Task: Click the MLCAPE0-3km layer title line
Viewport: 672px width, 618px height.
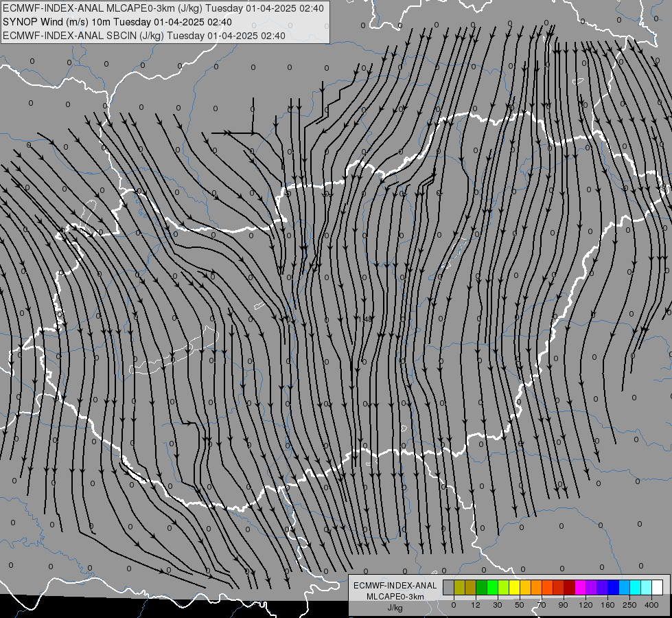Action: point(163,8)
